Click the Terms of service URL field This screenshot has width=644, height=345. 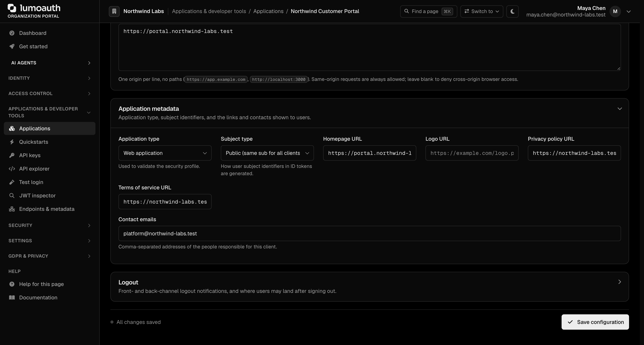click(165, 202)
